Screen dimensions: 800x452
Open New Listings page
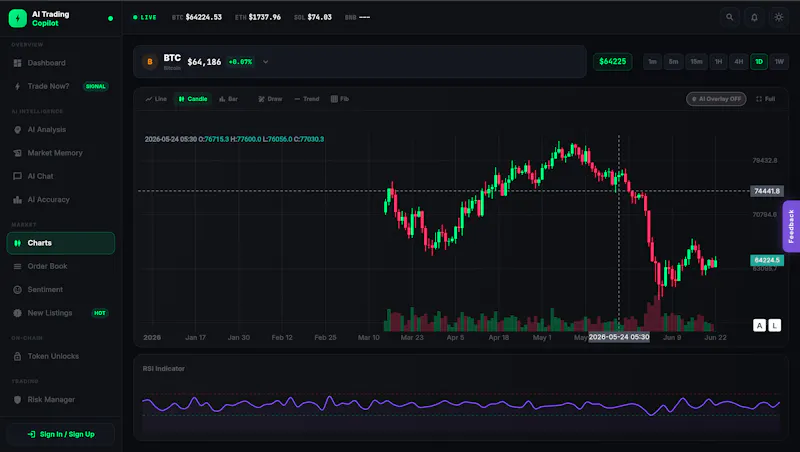(61, 313)
